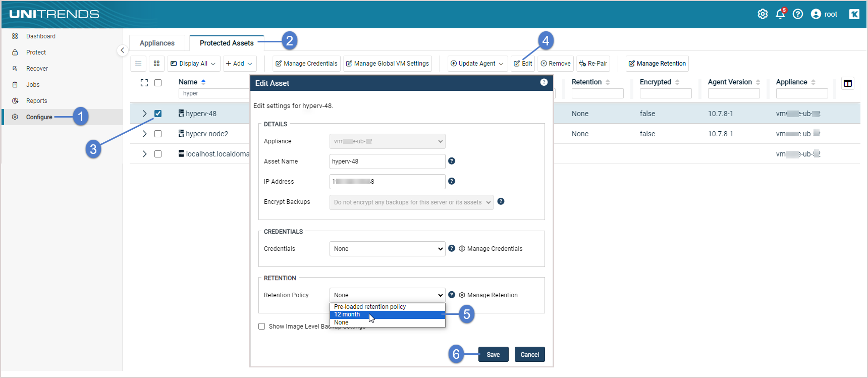Expand the localhost.localdomain row
Viewport: 868px width, 378px height.
point(144,154)
